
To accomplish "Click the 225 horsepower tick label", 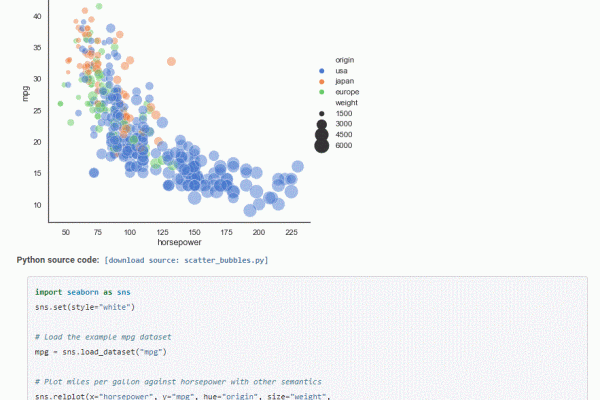I will pyautogui.click(x=291, y=231).
